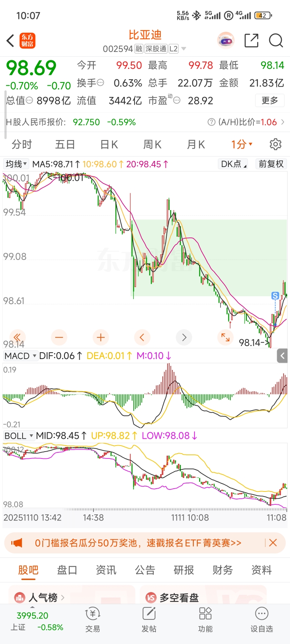This screenshot has height=644, width=290.
Task: Open the 前复权 adjustment selector
Action: pyautogui.click(x=271, y=164)
